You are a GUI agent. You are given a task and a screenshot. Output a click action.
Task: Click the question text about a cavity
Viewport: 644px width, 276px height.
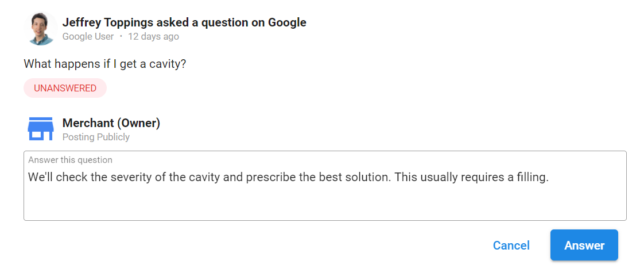pyautogui.click(x=104, y=64)
